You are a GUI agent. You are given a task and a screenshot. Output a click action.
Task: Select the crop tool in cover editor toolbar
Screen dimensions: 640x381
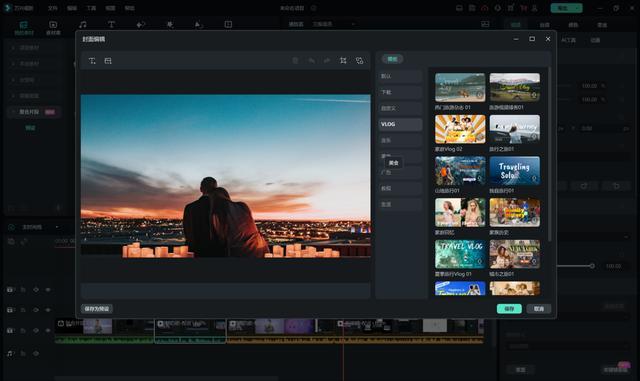coord(343,60)
